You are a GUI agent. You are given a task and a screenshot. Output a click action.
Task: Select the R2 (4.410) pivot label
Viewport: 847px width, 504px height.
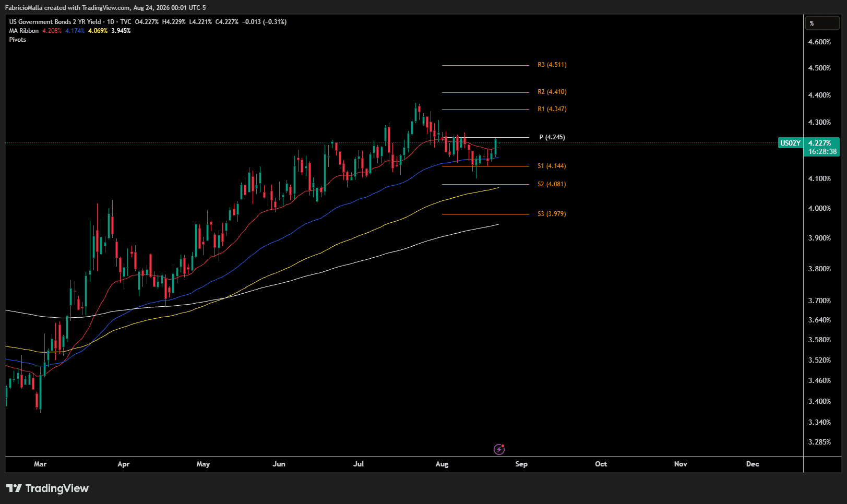pos(552,92)
